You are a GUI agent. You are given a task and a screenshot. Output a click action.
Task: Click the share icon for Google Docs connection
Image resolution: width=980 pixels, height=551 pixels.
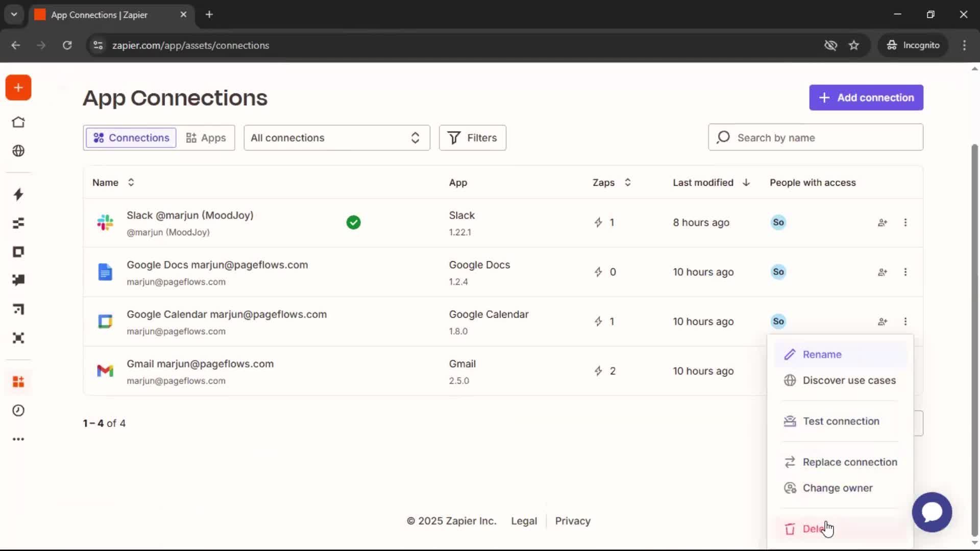(883, 272)
